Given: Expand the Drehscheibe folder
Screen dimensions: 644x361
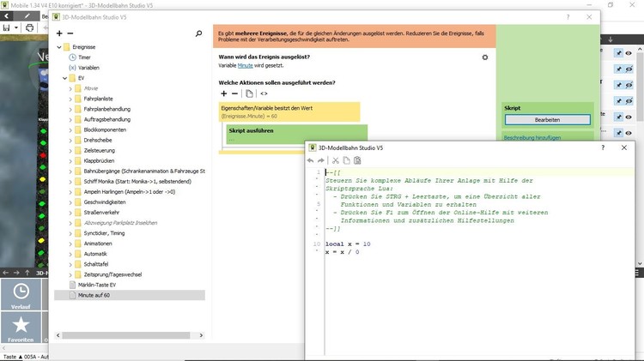Looking at the screenshot, I should [70, 141].
